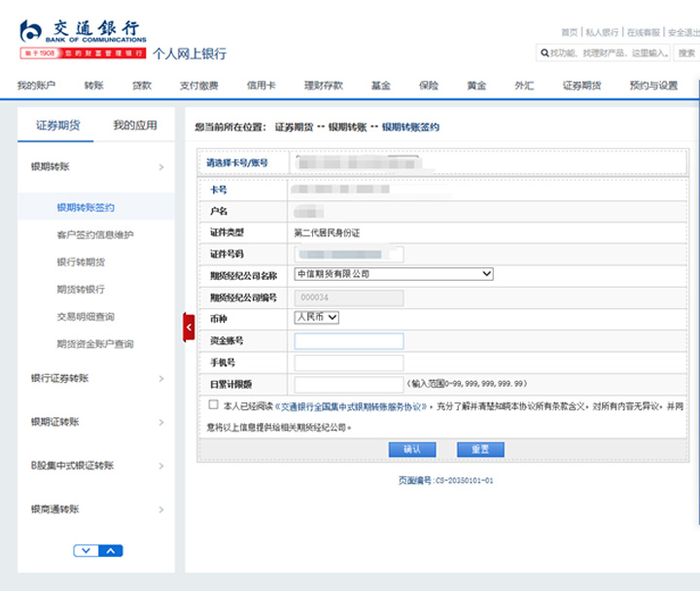
Task: Click the 日累计限额 input field
Action: pyautogui.click(x=348, y=384)
